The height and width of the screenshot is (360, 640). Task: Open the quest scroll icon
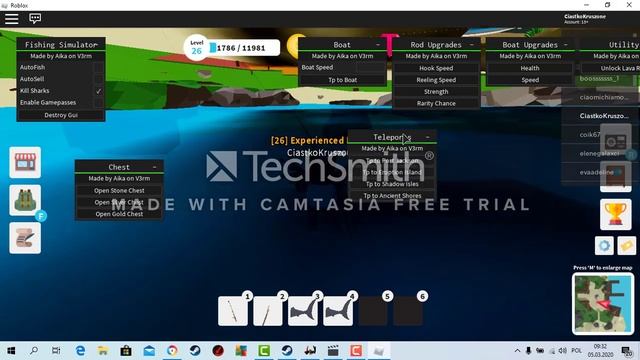click(25, 238)
